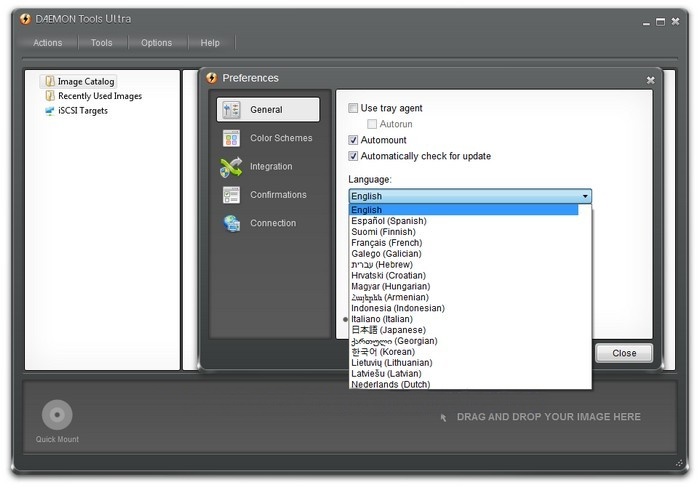
Task: Open the Tools menu
Action: (101, 43)
